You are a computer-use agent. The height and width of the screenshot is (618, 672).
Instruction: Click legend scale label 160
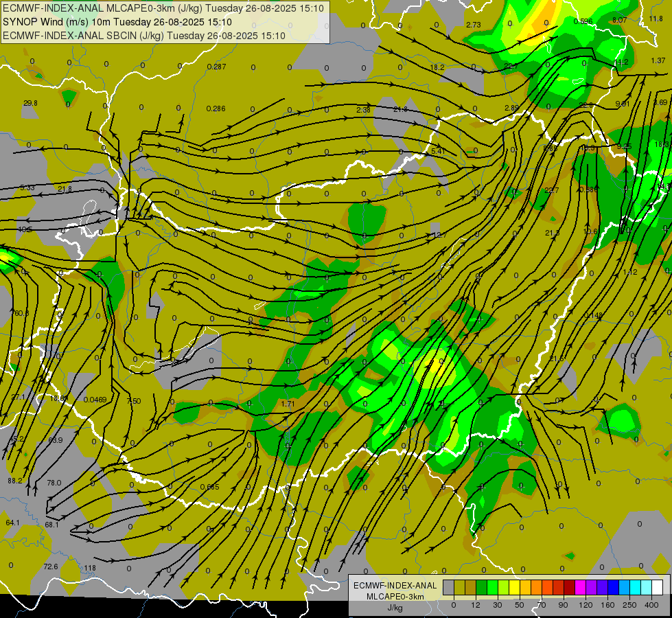point(607,605)
